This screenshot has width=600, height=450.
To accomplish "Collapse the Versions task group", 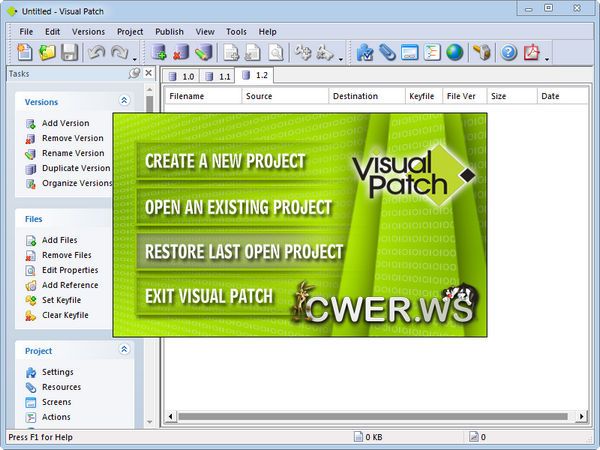I will point(124,101).
